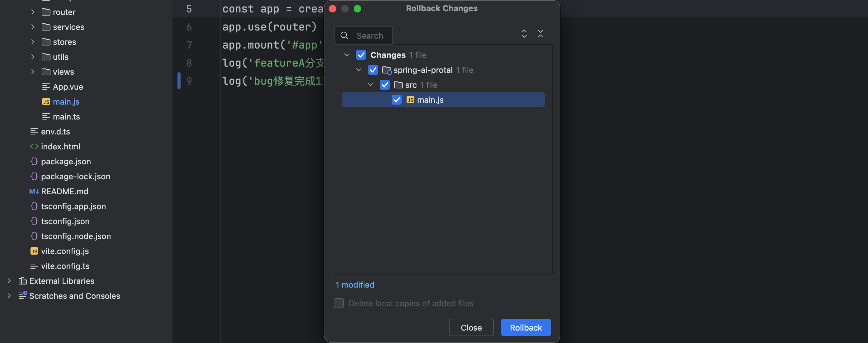Click package.json braces icon
Viewport: 868px width, 343px height.
pyautogui.click(x=34, y=162)
